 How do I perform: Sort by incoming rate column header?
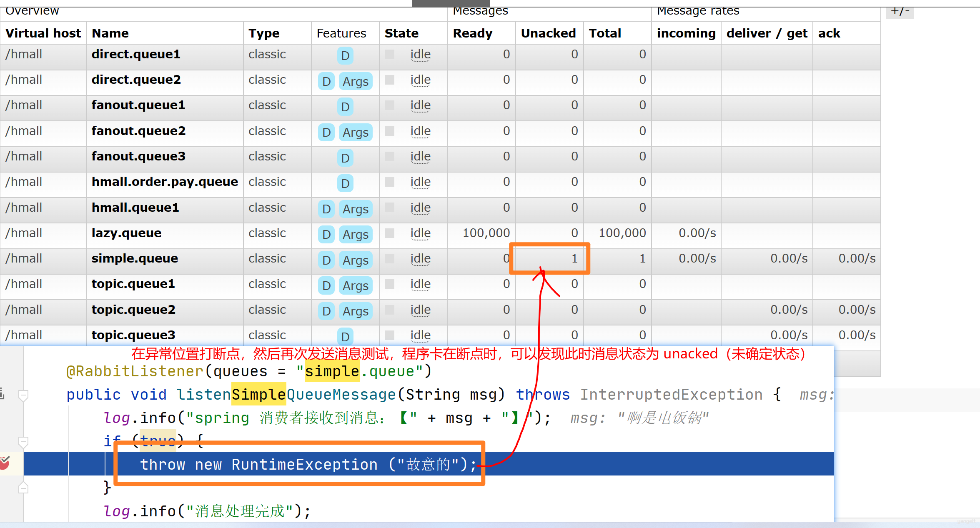[686, 33]
